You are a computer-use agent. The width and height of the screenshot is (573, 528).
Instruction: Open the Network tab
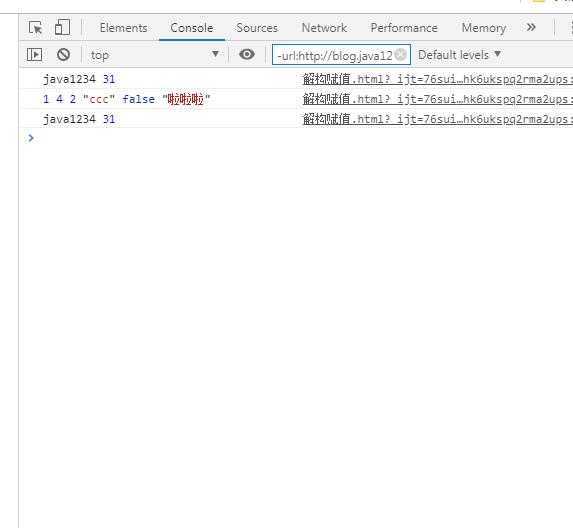pos(324,28)
